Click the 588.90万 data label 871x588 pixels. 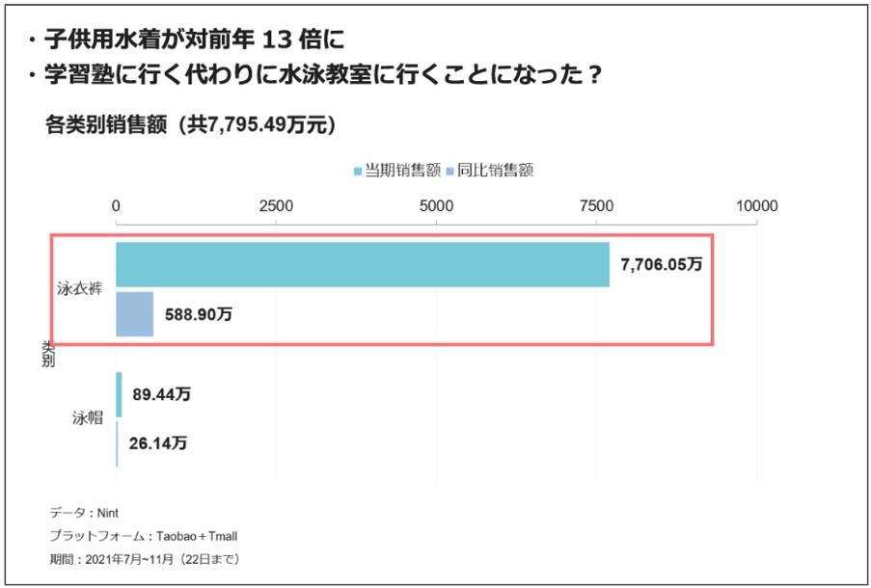pos(198,314)
